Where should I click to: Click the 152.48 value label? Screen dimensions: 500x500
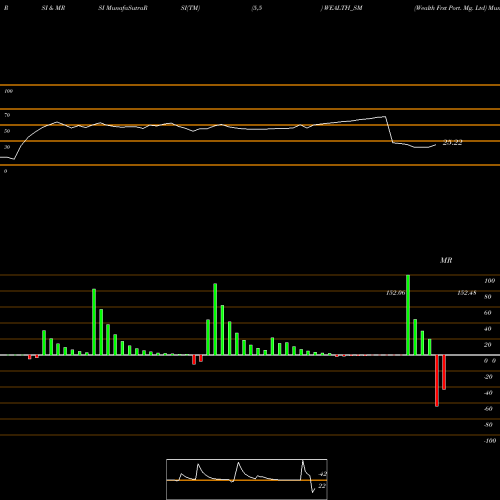pyautogui.click(x=467, y=293)
